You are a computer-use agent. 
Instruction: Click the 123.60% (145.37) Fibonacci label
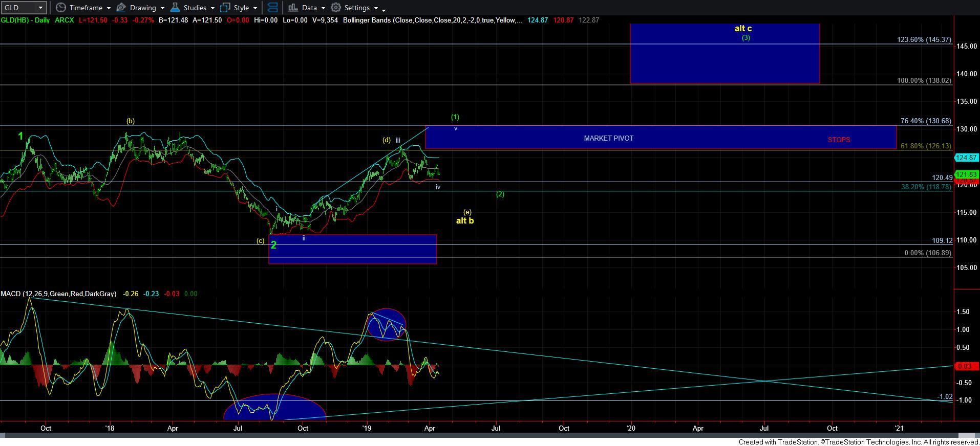tap(924, 39)
